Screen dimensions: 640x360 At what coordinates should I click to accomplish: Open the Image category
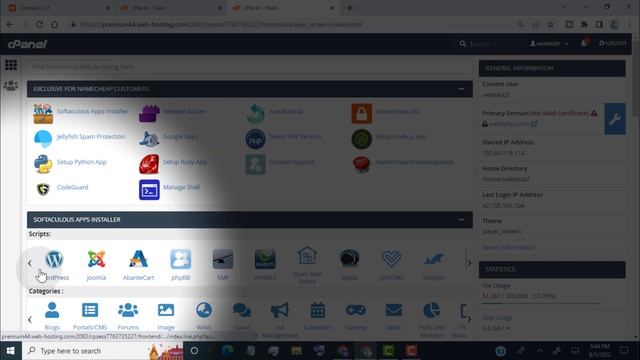pos(166,316)
